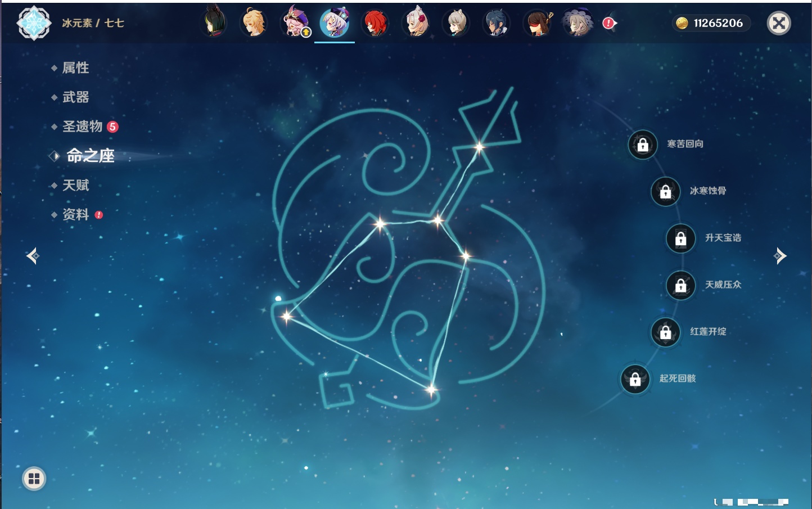Open the 属性 attributes menu
The width and height of the screenshot is (812, 509).
[x=75, y=68]
